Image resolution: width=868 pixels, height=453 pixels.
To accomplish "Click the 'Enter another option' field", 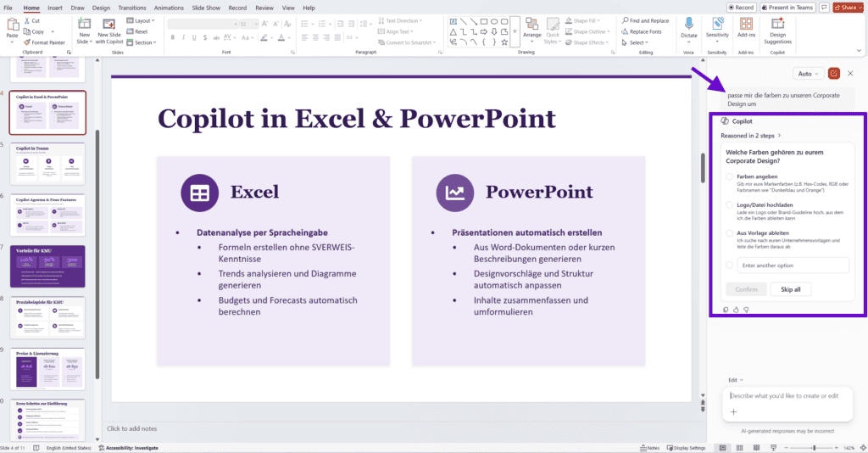I will (x=793, y=266).
